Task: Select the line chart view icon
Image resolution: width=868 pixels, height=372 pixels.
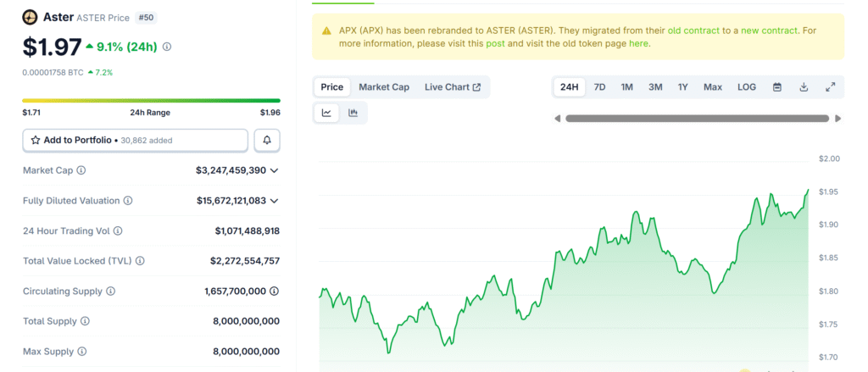Action: click(326, 113)
